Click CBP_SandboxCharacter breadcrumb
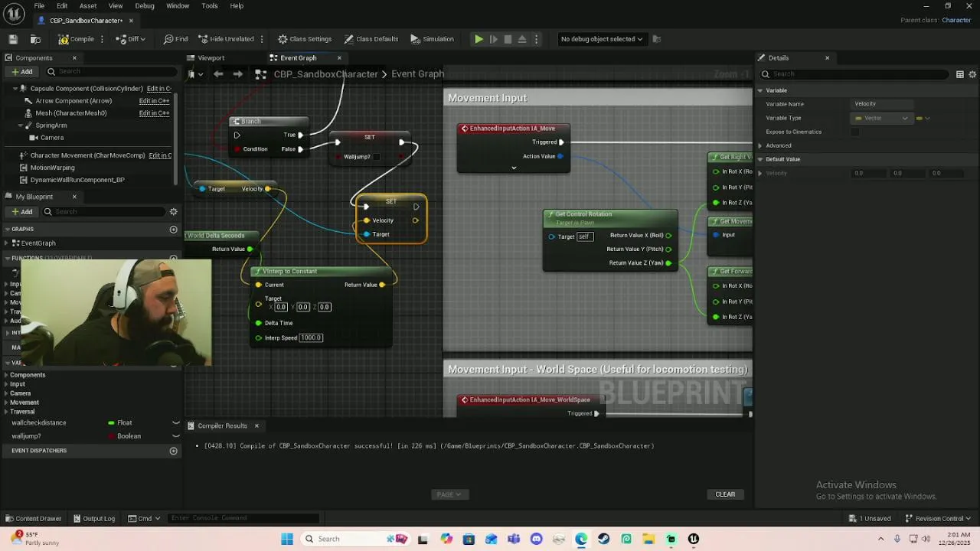The image size is (980, 551). (325, 74)
